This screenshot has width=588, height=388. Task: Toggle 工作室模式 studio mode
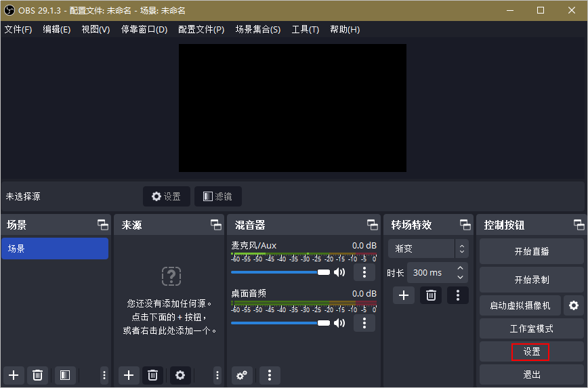[531, 329]
